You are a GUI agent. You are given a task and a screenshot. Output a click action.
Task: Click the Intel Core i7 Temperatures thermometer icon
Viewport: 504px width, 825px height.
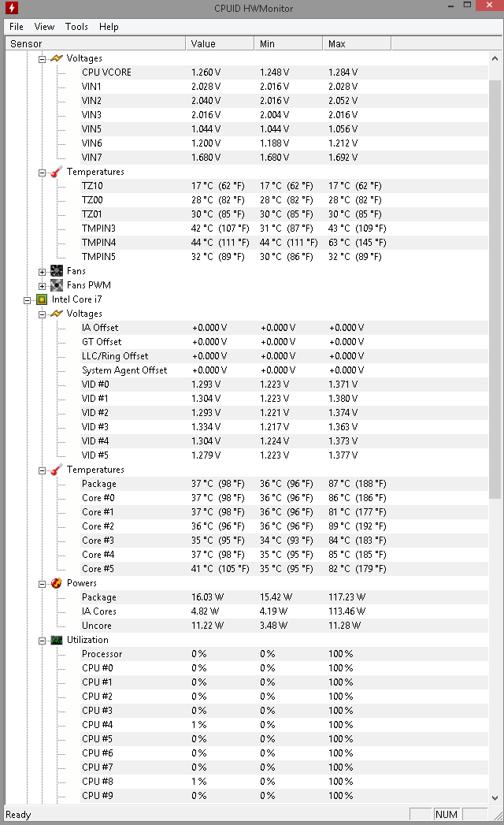point(56,470)
